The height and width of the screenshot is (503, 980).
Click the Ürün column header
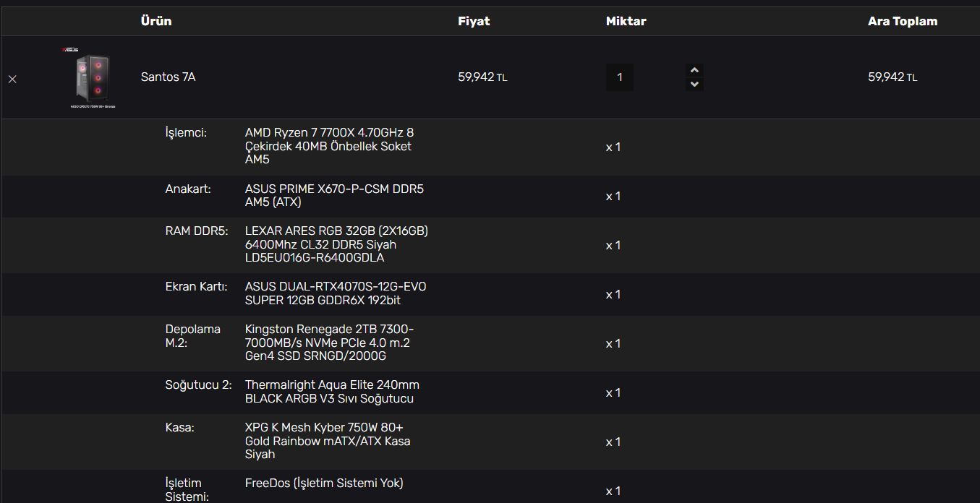coord(156,21)
